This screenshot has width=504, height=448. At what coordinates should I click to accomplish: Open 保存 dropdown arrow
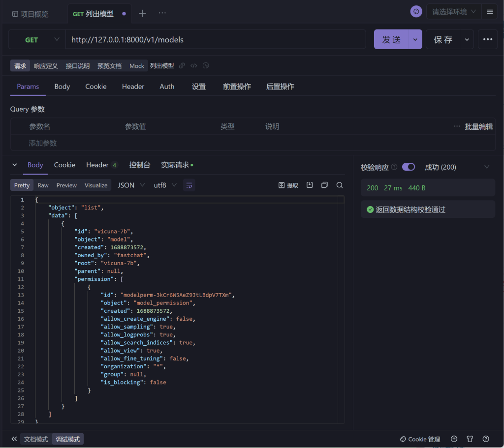[x=467, y=39]
